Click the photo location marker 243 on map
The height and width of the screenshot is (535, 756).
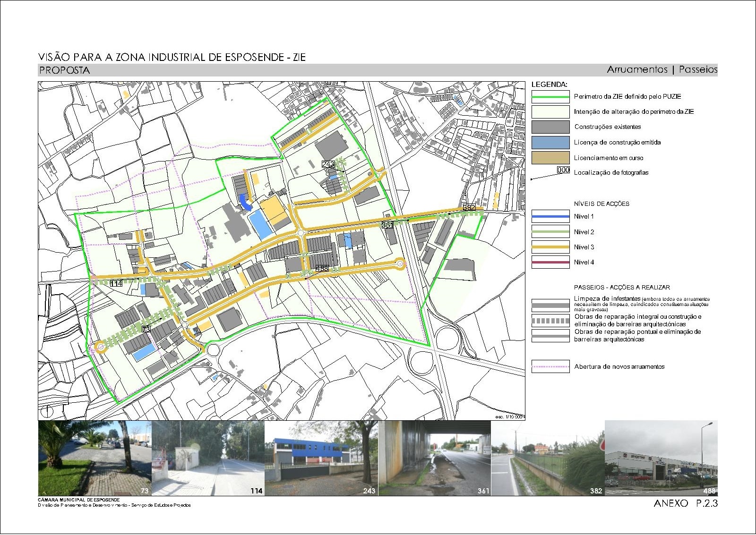328,164
